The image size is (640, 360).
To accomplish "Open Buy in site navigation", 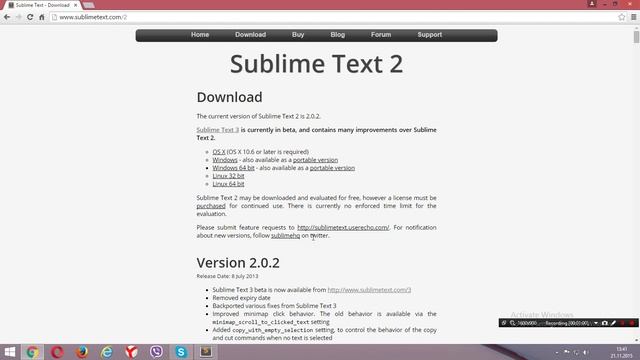I will coord(298,35).
